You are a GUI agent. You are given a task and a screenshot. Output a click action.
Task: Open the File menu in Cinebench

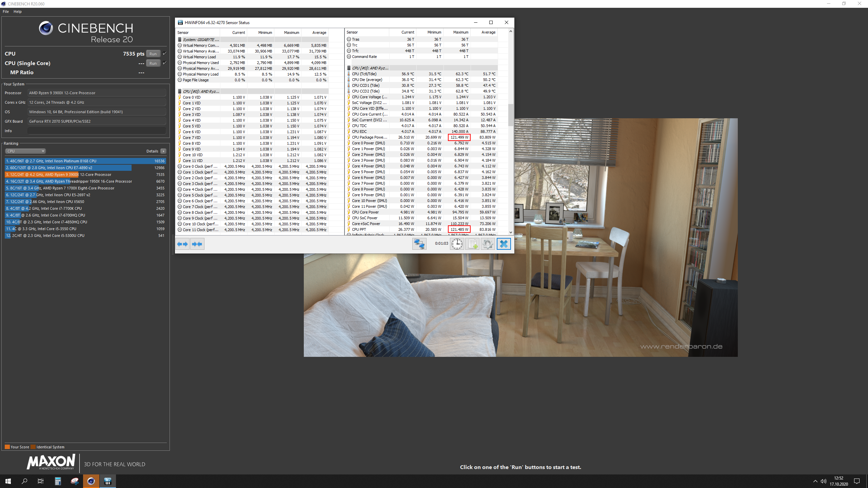point(6,12)
